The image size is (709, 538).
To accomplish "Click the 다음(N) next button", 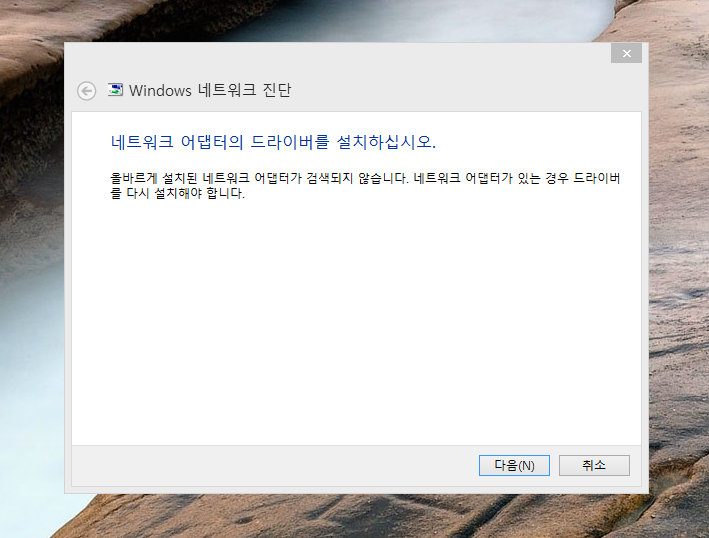I will tap(514, 465).
